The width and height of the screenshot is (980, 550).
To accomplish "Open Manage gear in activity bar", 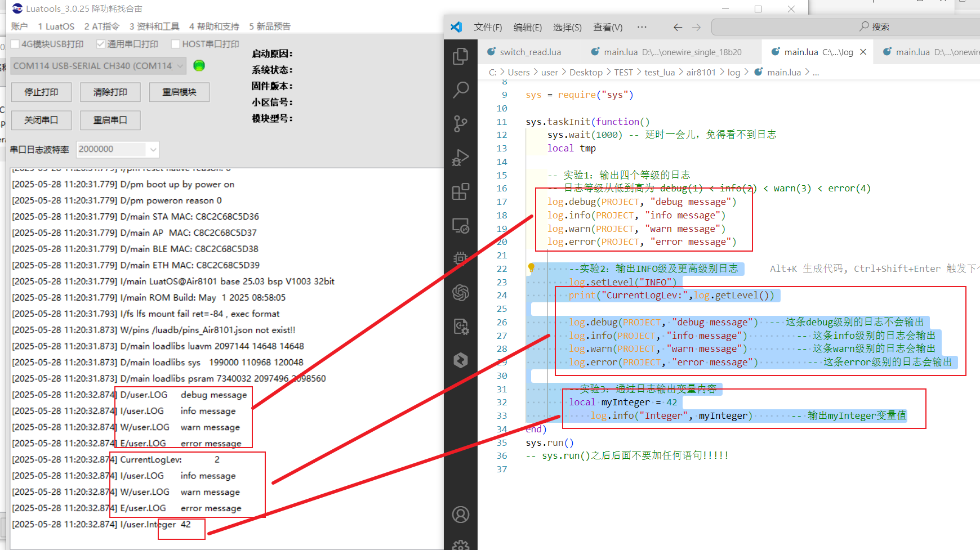I will (x=461, y=545).
